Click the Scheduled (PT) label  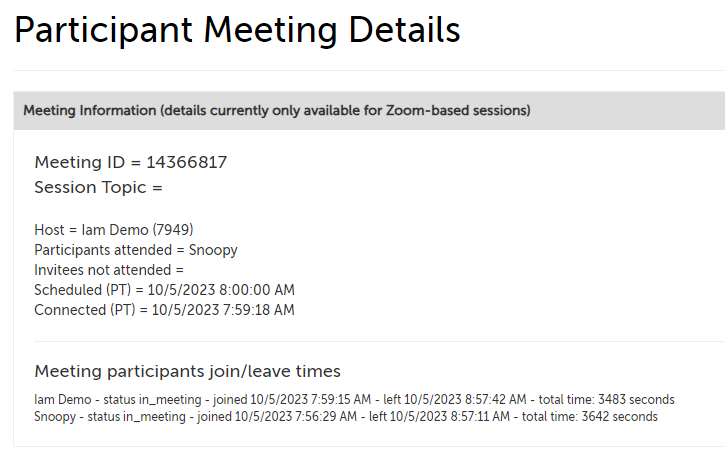[x=83, y=290]
